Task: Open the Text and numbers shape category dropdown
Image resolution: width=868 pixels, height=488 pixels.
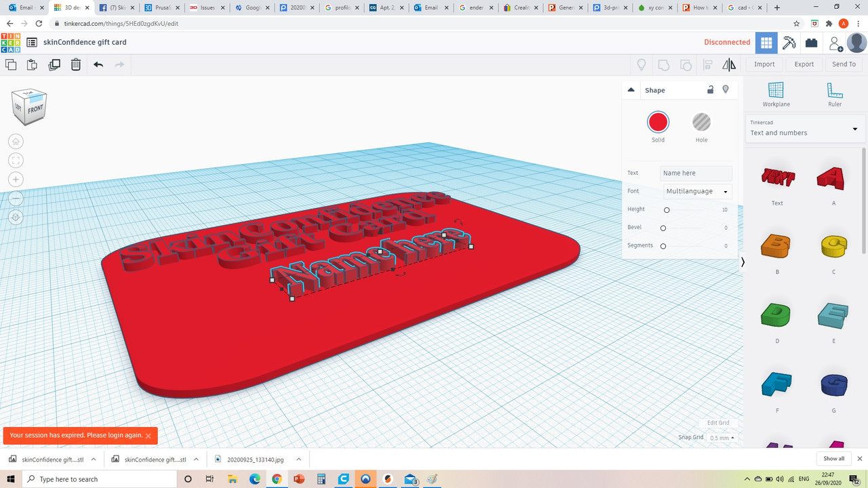Action: coord(804,128)
